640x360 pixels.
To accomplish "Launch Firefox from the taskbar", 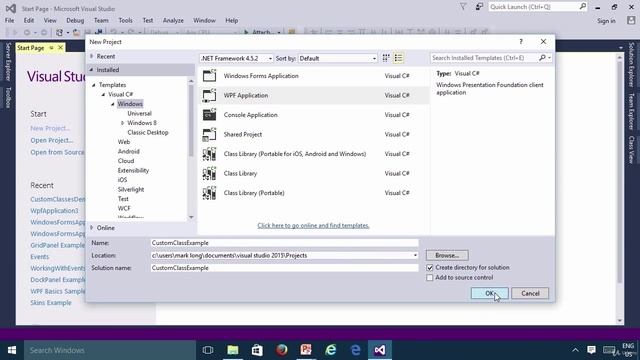I will (x=282, y=350).
